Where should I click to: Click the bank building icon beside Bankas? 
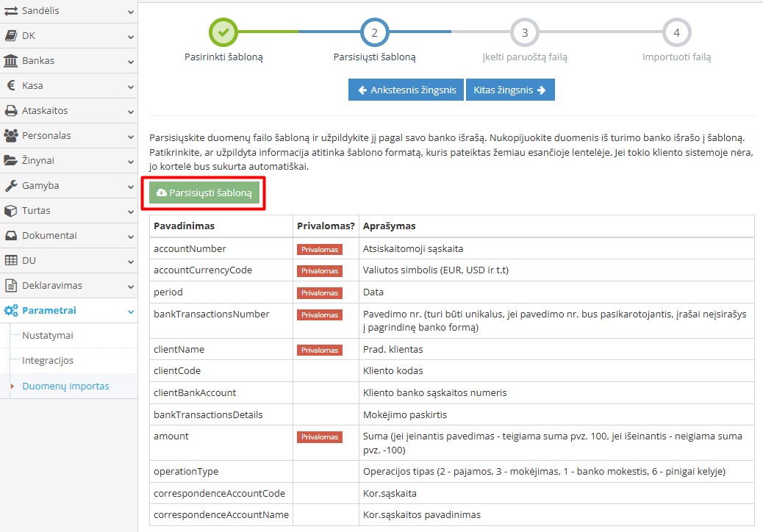(11, 61)
